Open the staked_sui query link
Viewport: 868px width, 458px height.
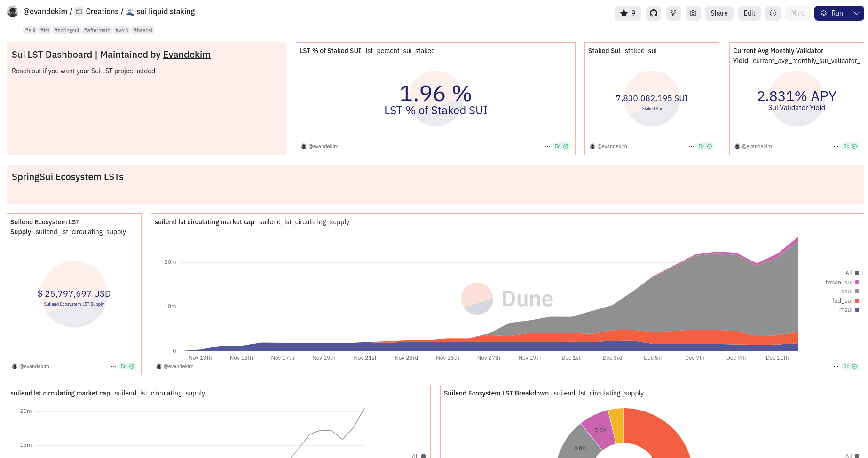click(641, 51)
